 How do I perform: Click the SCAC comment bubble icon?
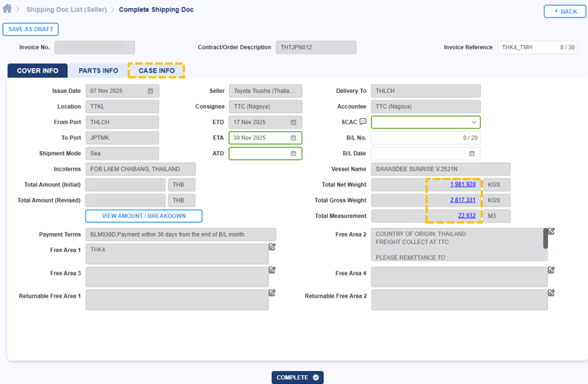[363, 122]
